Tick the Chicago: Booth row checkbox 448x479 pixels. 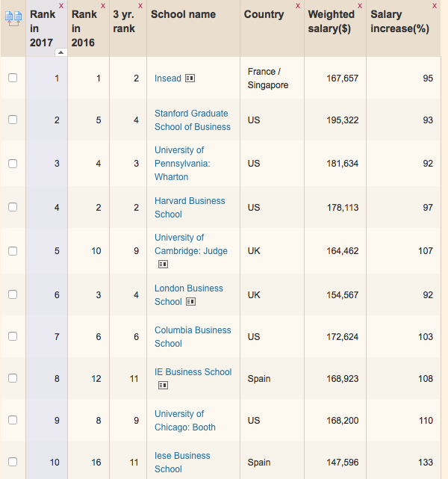[x=13, y=420]
